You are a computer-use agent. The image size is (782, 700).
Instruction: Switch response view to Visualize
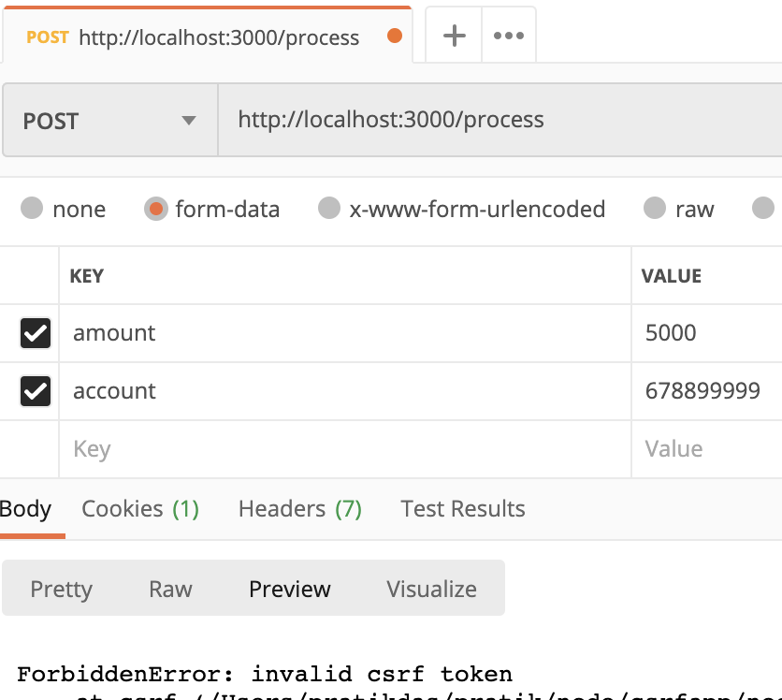[x=431, y=590]
